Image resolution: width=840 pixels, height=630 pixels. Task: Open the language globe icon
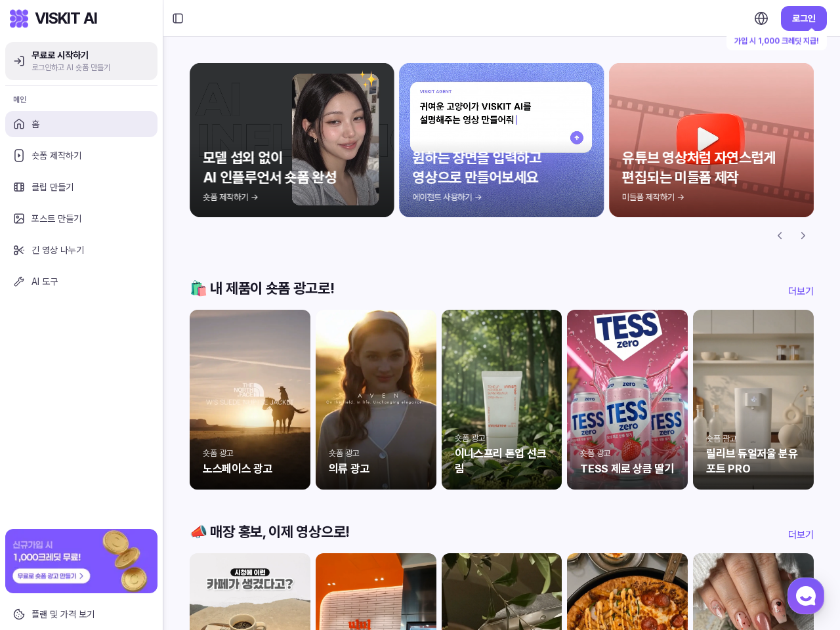coord(761,18)
